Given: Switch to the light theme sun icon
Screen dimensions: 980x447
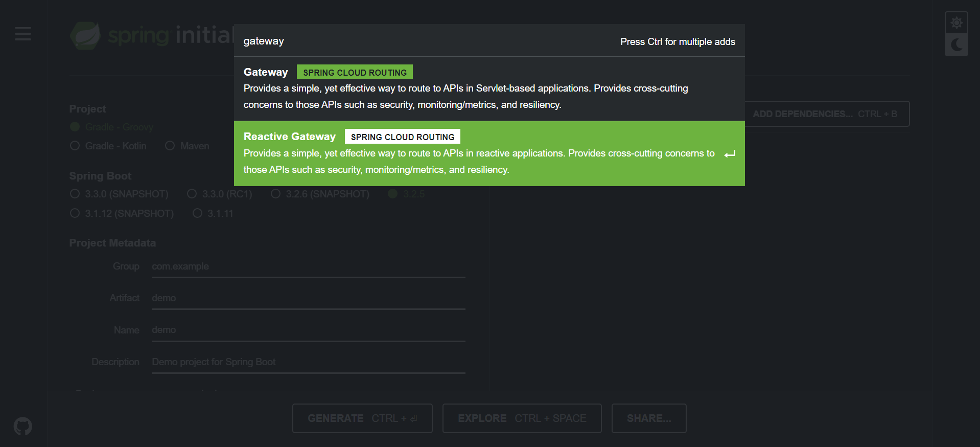Looking at the screenshot, I should (956, 23).
